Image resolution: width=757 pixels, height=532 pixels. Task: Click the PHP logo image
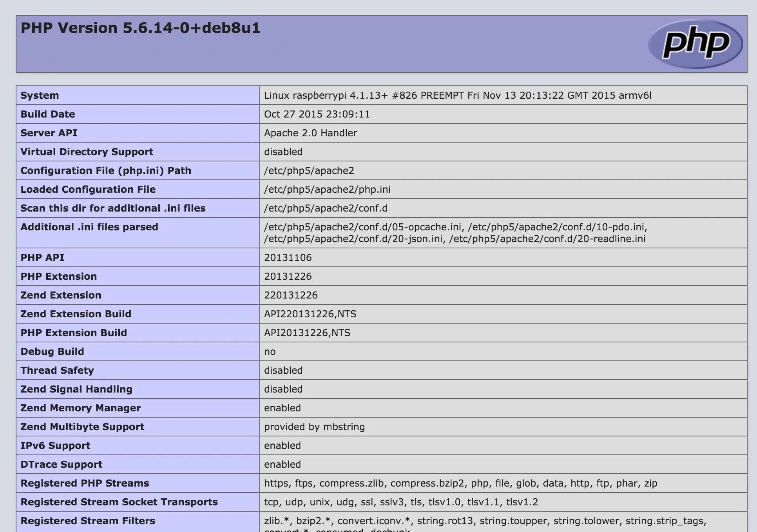(x=695, y=44)
